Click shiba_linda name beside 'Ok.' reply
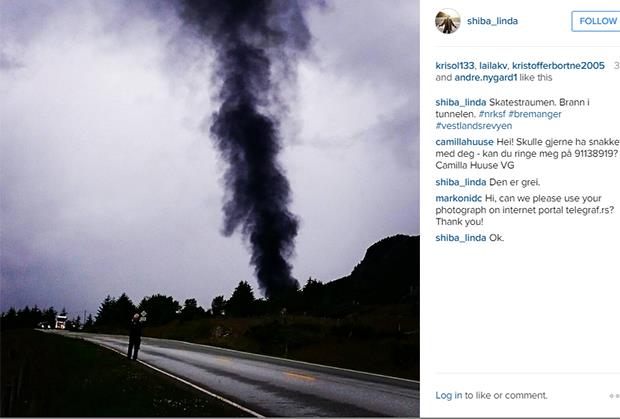The image size is (620, 419). point(461,238)
